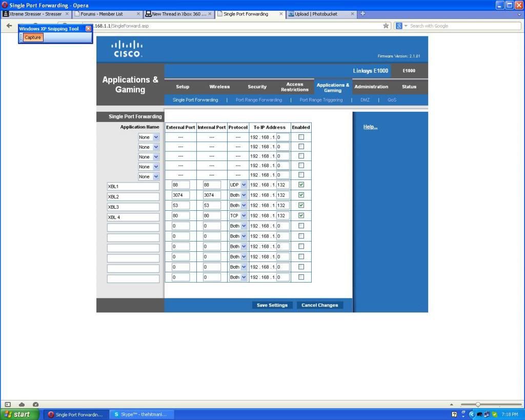The height and width of the screenshot is (420, 525).
Task: Open the QoS subpage link
Action: click(392, 100)
